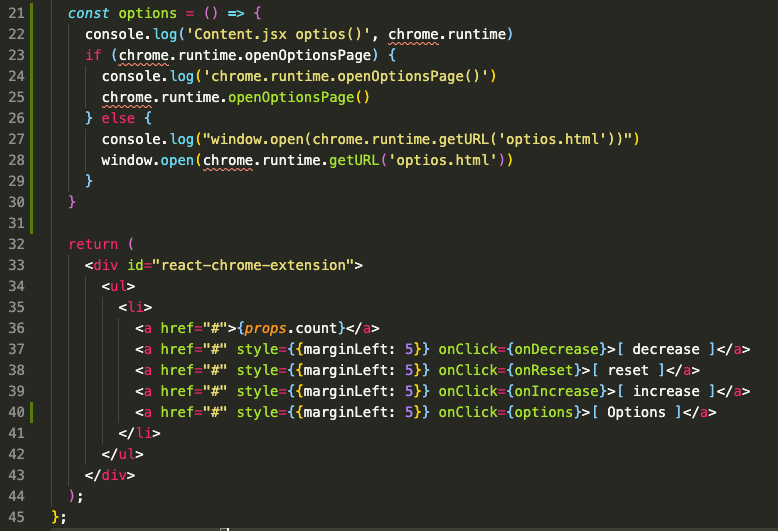The image size is (778, 531).
Task: Click 'window' on line 28
Action: (x=130, y=160)
